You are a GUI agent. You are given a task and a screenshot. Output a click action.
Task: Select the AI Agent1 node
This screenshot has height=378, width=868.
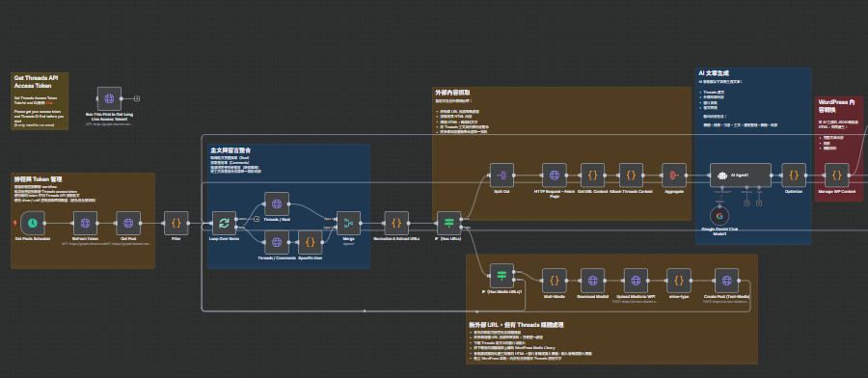(741, 175)
